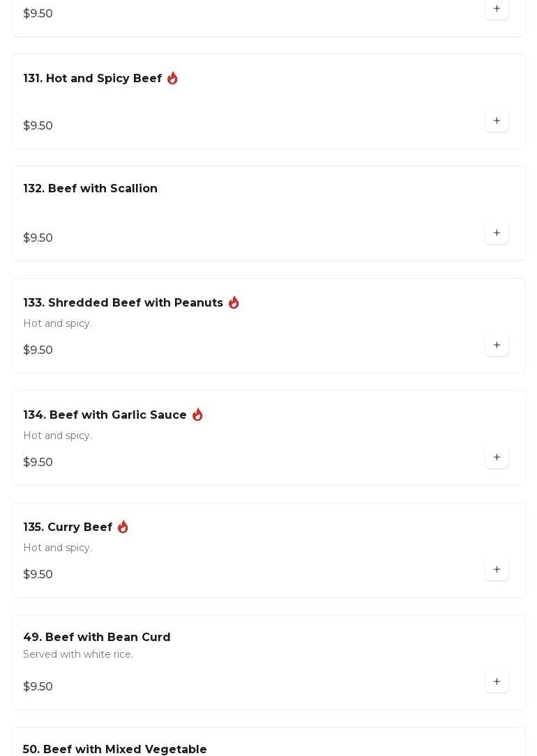537x756 pixels.
Task: Select 133. Shredded Beef with Peanuts title
Action: click(x=123, y=303)
